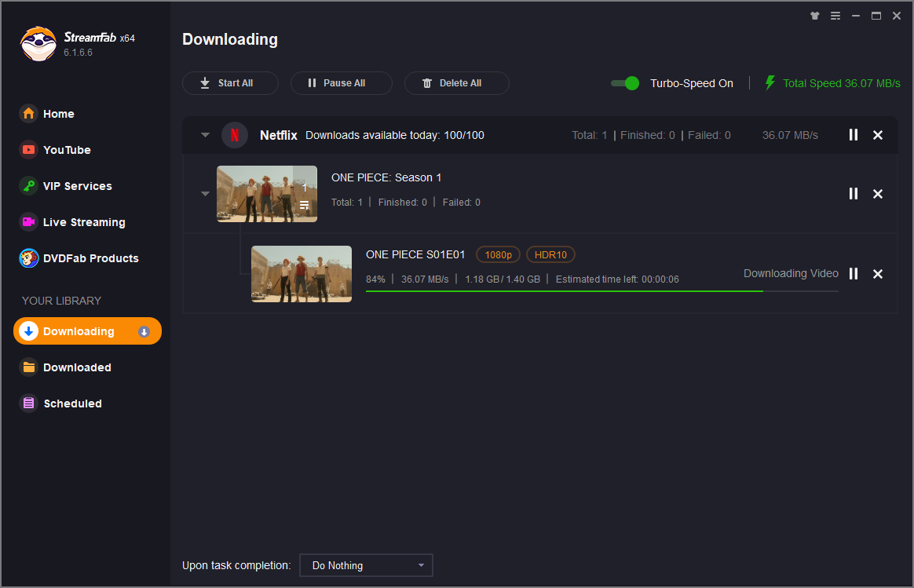Image resolution: width=914 pixels, height=588 pixels.
Task: Click the Netflix logo icon
Action: (x=235, y=135)
